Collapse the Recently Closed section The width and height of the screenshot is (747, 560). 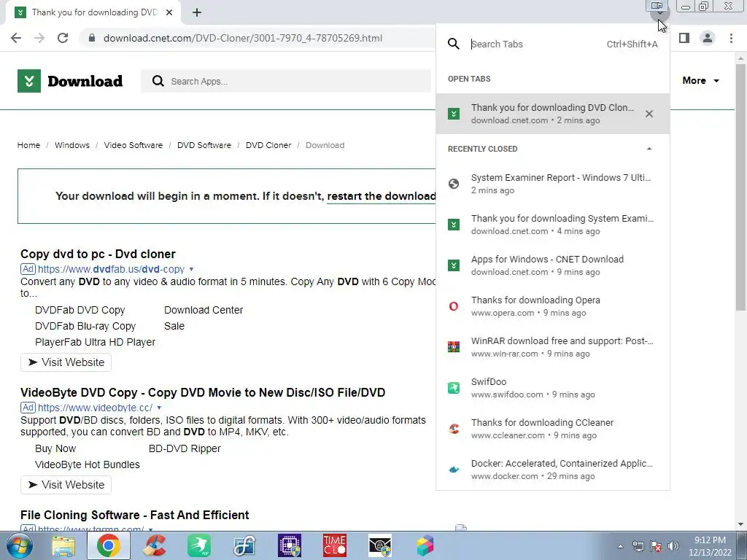649,149
